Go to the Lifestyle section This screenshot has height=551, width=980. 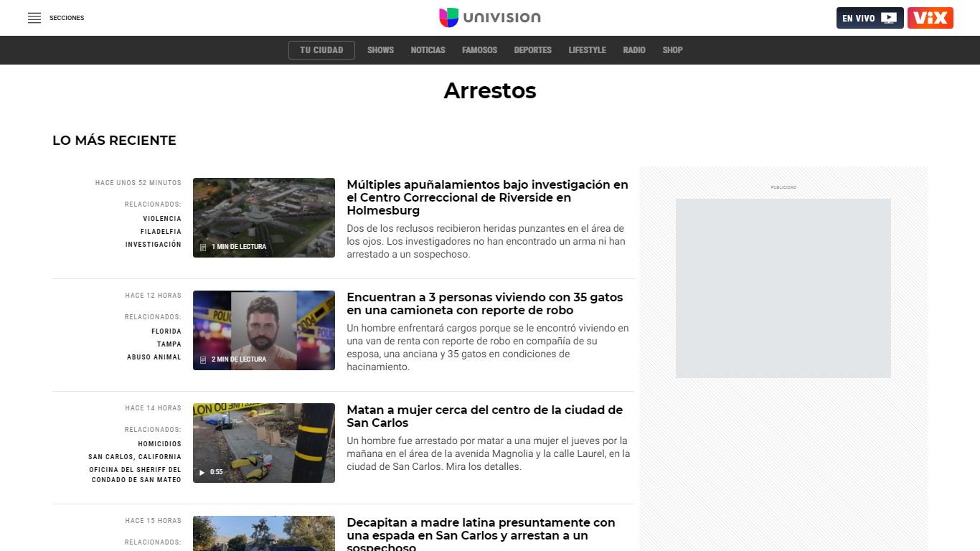pos(587,50)
